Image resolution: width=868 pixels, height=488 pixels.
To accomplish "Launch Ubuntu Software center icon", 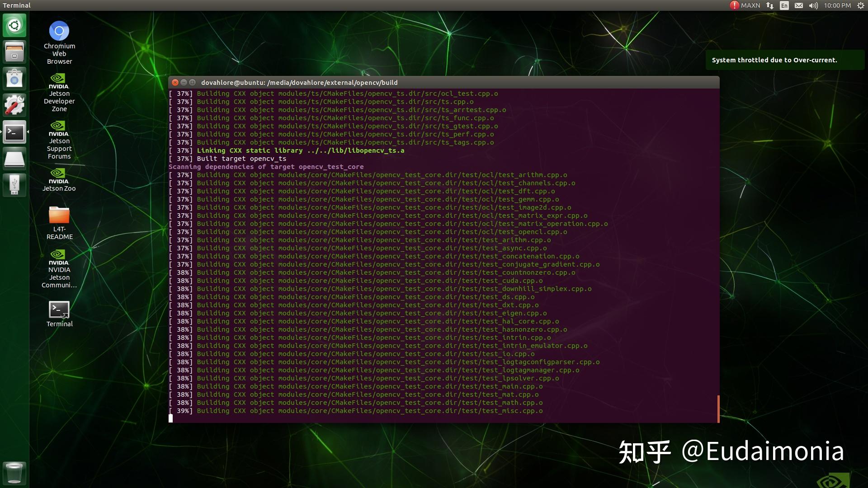I will point(14,79).
